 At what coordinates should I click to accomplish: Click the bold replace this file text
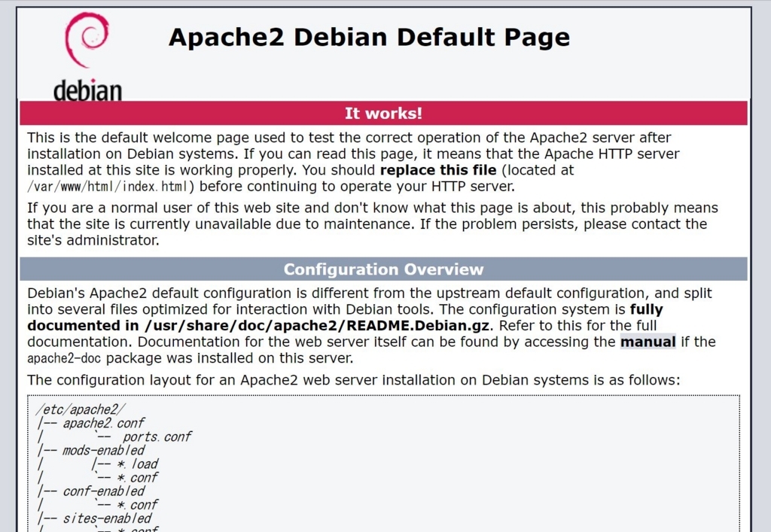(x=438, y=170)
